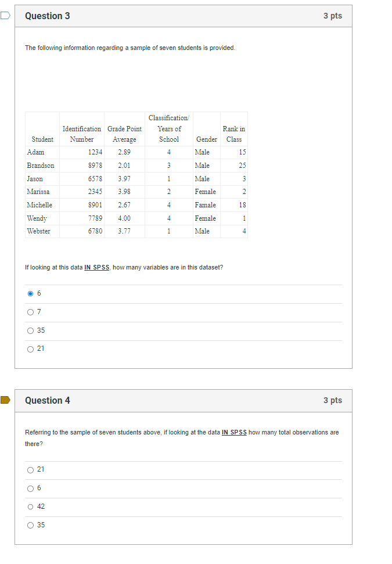Pick "42" as the Question 4 answer

(x=31, y=506)
